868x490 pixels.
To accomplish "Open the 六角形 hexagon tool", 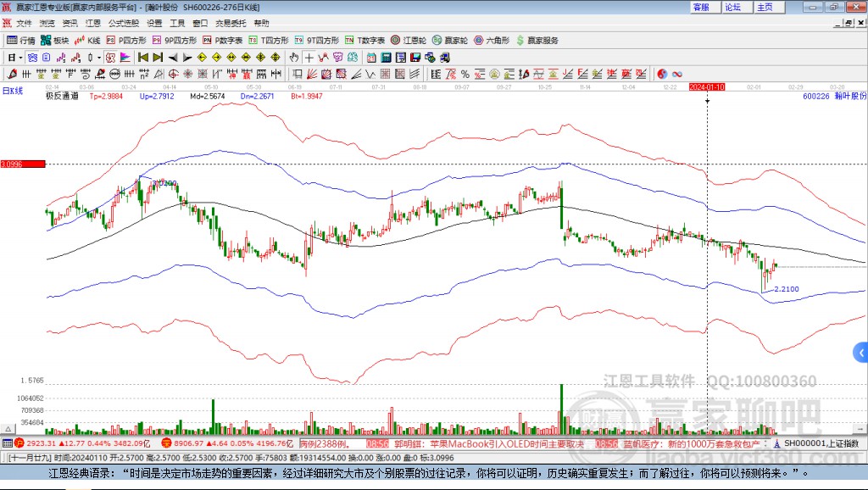I will pos(492,40).
